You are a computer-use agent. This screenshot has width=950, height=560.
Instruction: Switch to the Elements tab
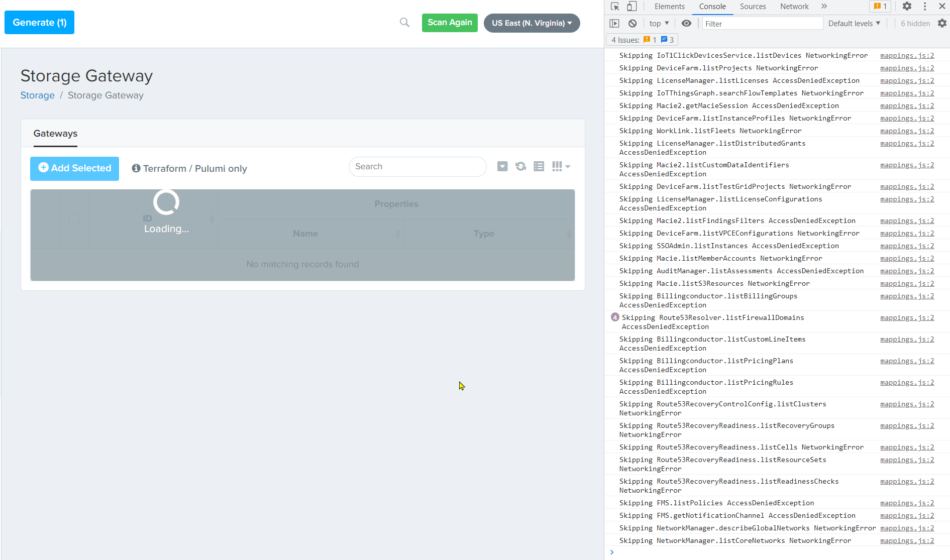coord(669,7)
